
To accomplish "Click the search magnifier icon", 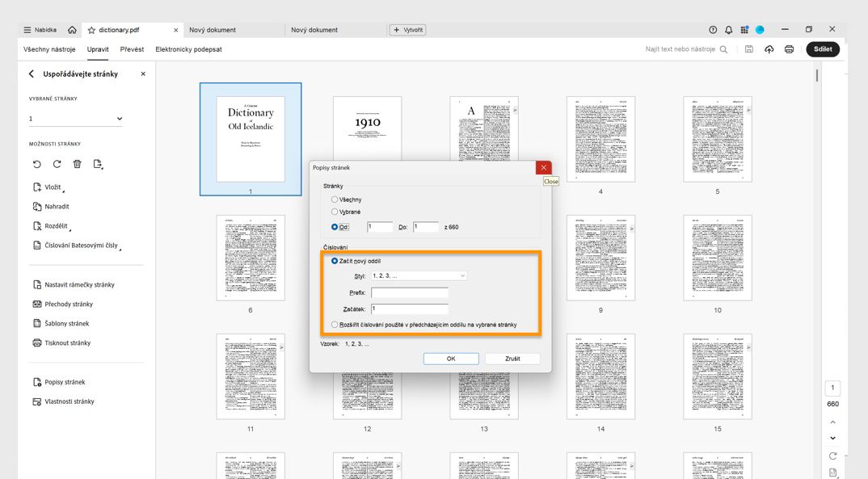I will [723, 49].
